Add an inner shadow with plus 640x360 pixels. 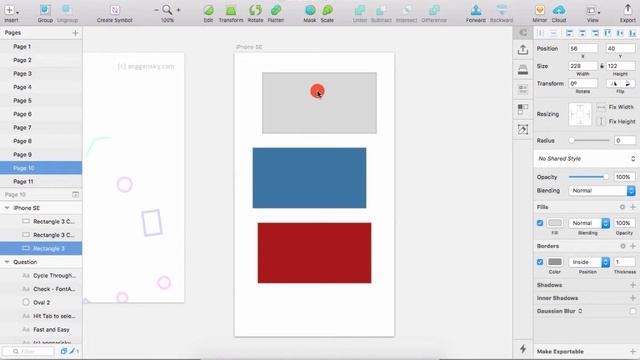tap(633, 298)
